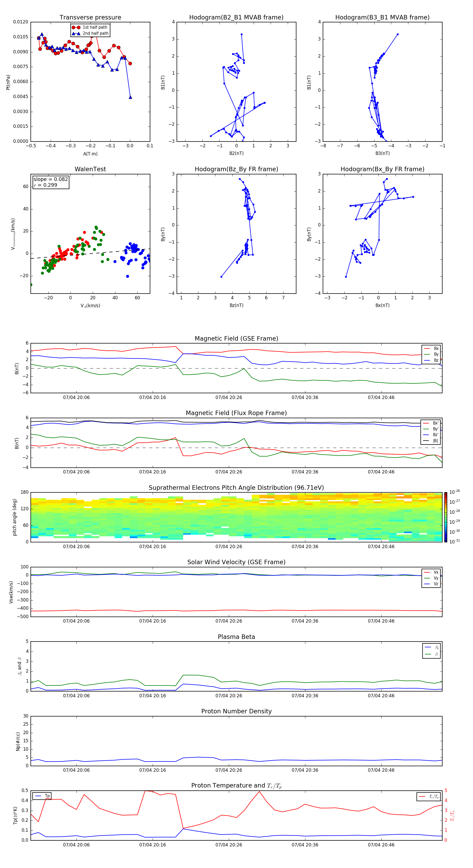This screenshot has height=868, width=473.
Task: Click the Te/Tp legend box in Proton Temperature plot
Action: click(429, 796)
